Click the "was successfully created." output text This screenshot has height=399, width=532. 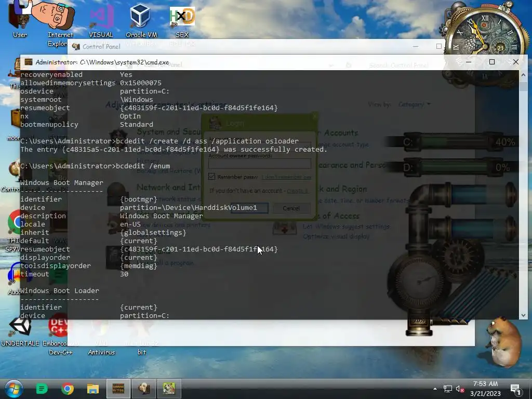pyautogui.click(x=275, y=149)
